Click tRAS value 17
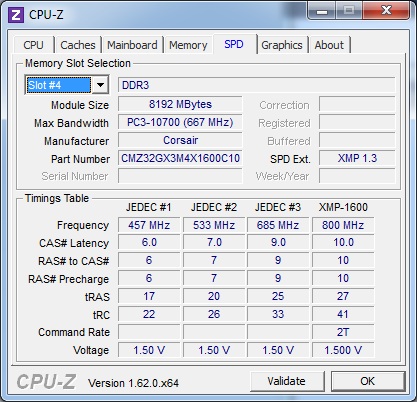The height and width of the screenshot is (402, 417). [149, 296]
